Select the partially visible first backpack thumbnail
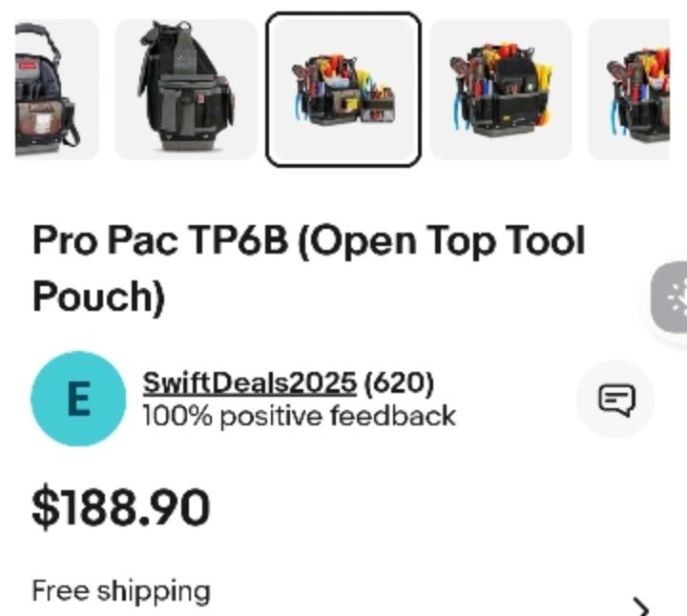 pos(57,90)
